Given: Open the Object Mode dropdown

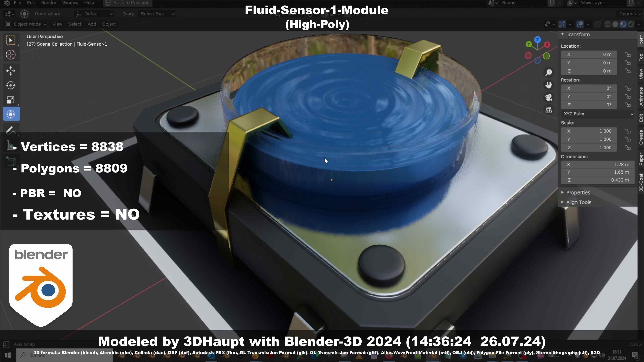Looking at the screenshot, I should (x=26, y=24).
